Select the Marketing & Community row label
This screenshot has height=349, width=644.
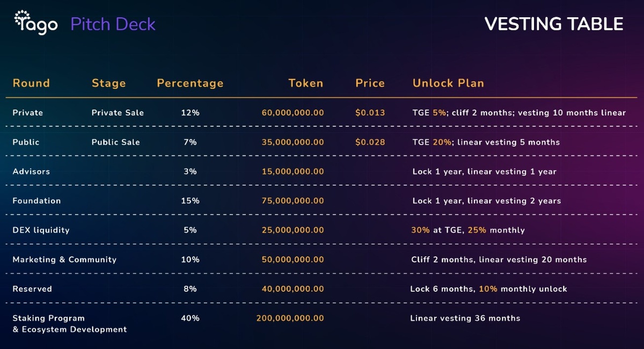(x=64, y=259)
